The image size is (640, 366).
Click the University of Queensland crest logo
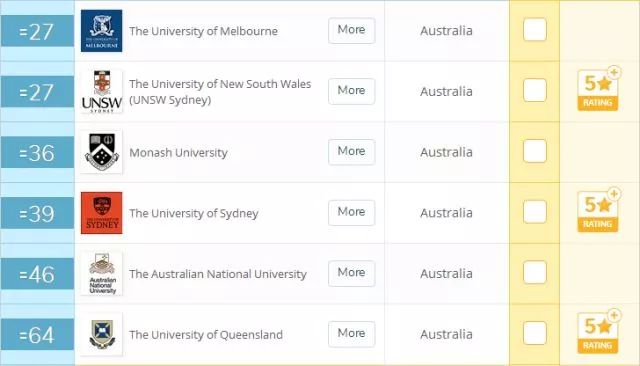(x=101, y=334)
